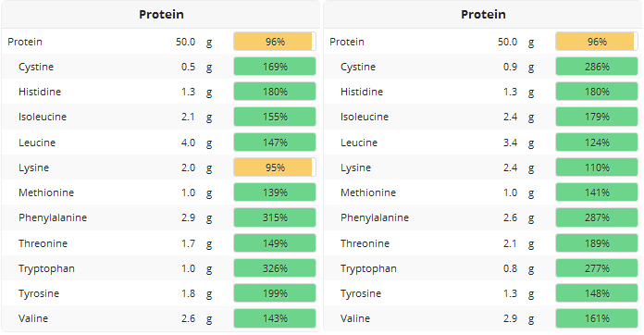Click the left Tyrosine 199% bar
The height and width of the screenshot is (335, 644).
click(275, 293)
